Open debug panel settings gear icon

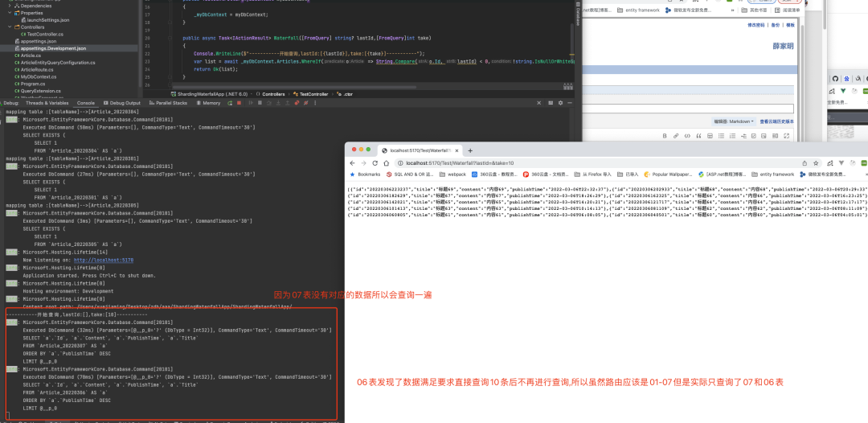point(560,102)
